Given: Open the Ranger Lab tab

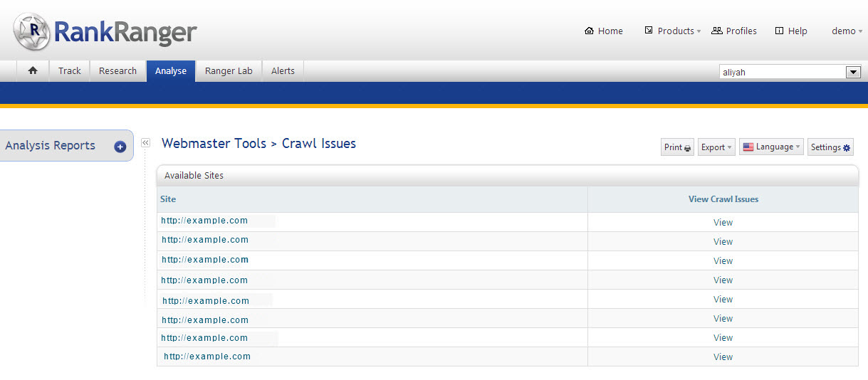Looking at the screenshot, I should (229, 71).
